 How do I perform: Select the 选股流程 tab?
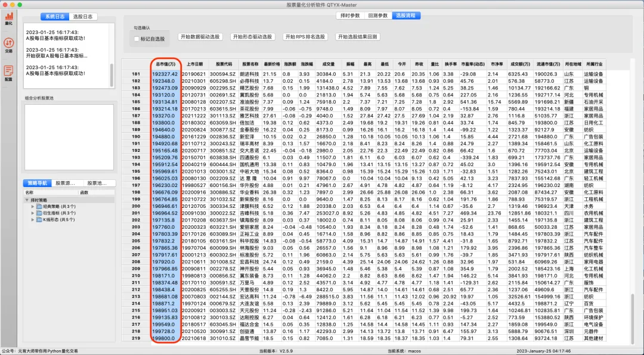click(406, 15)
